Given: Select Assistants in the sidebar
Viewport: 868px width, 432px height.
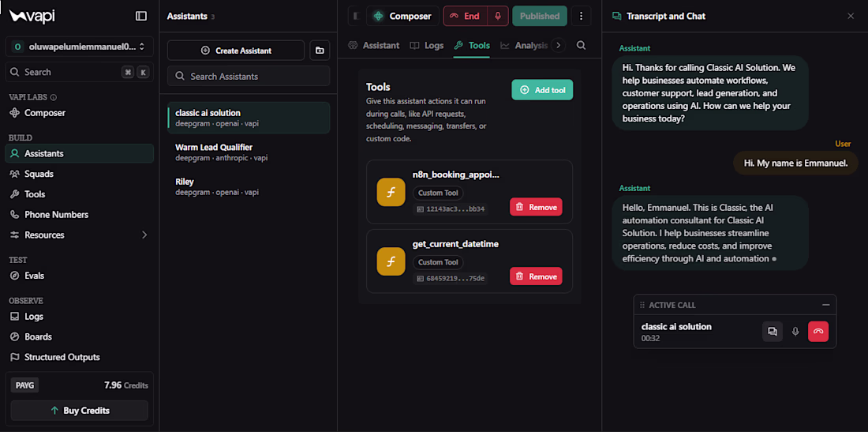Looking at the screenshot, I should 79,153.
